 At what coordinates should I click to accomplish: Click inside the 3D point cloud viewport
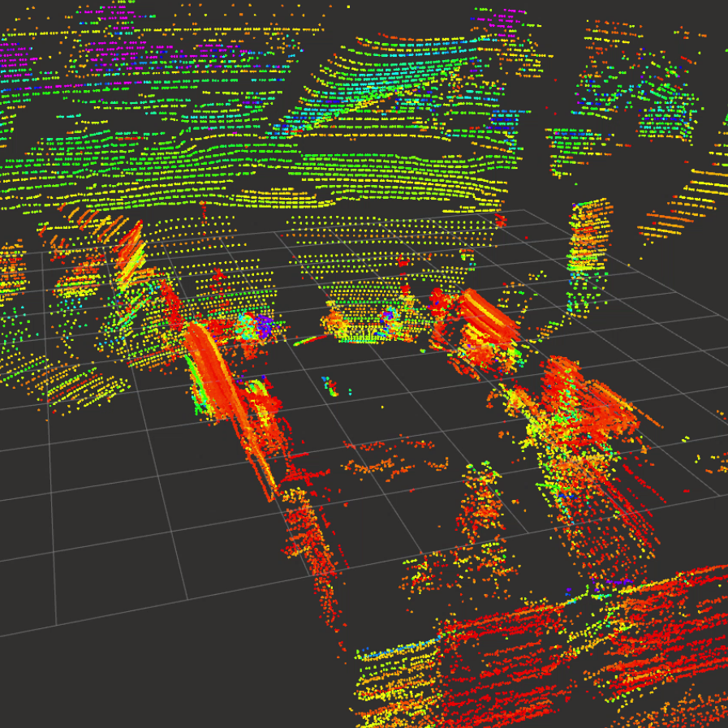pos(364,364)
